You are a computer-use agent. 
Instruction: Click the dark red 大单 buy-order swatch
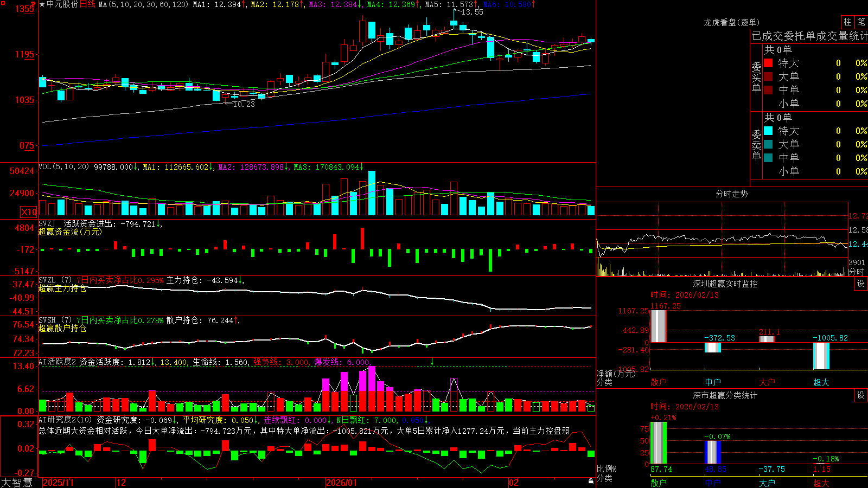[768, 76]
